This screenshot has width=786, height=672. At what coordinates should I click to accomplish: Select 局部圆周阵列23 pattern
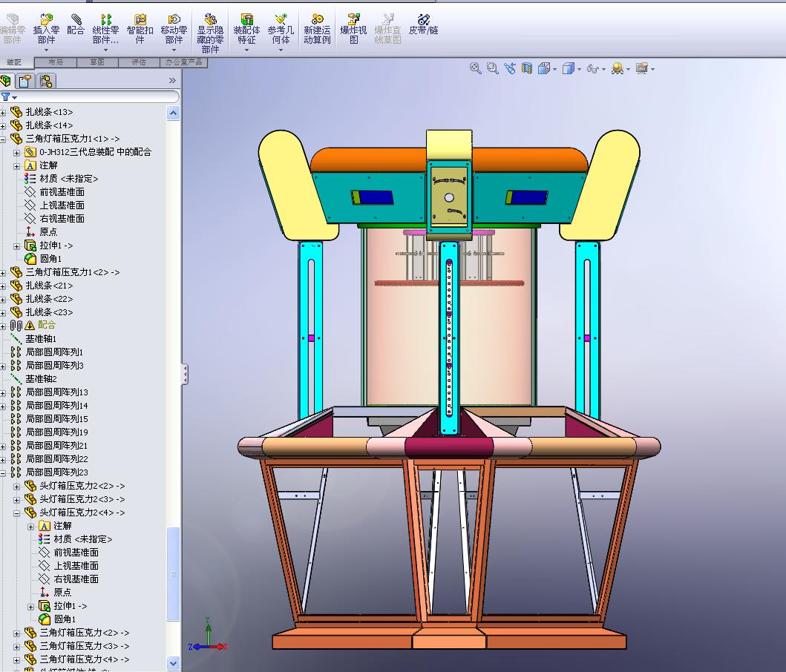[56, 472]
